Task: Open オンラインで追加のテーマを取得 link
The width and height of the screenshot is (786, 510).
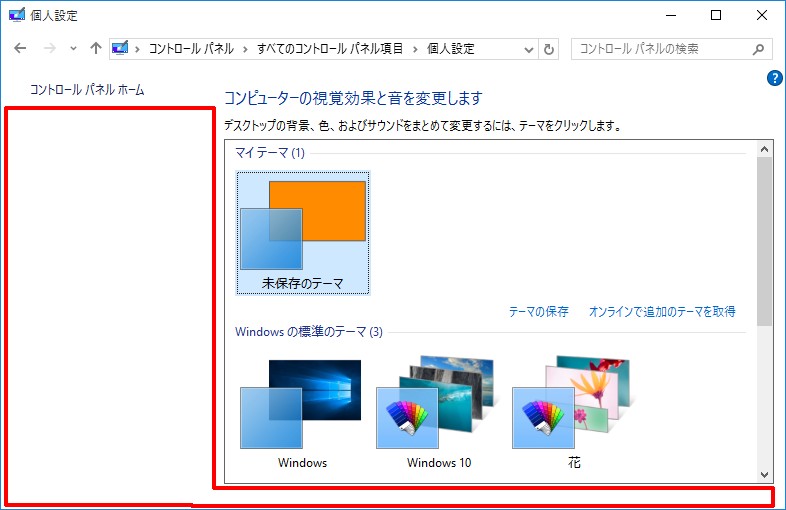Action: [x=662, y=311]
